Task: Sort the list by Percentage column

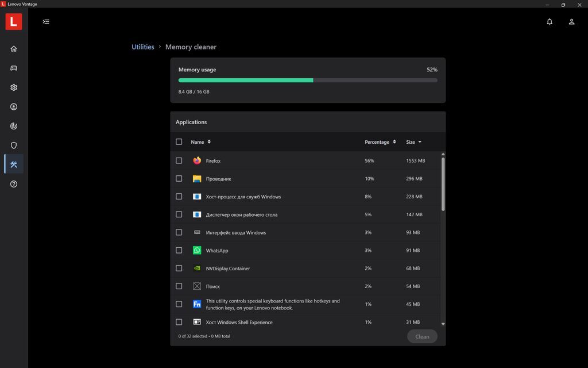Action: 380,142
